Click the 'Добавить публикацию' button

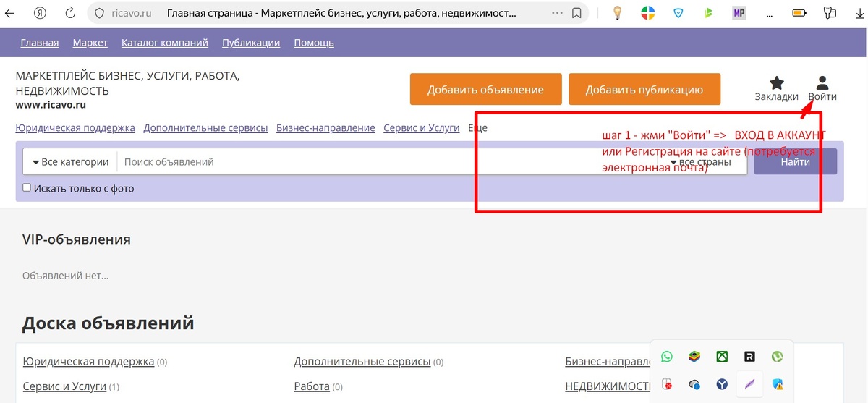click(x=644, y=90)
